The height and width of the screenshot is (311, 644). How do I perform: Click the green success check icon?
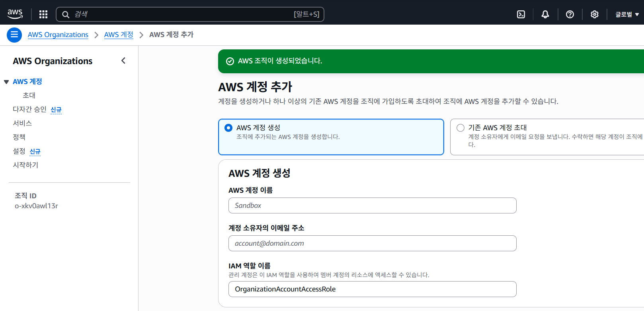click(230, 61)
